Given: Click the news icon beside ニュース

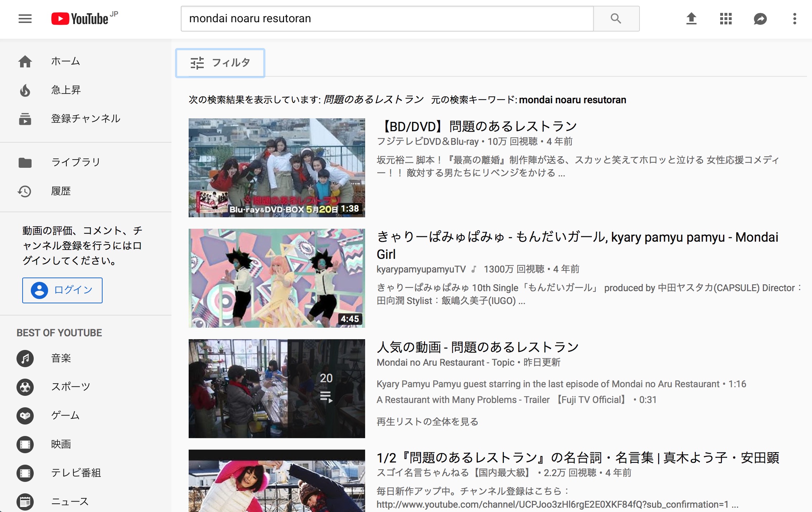Looking at the screenshot, I should 25,502.
